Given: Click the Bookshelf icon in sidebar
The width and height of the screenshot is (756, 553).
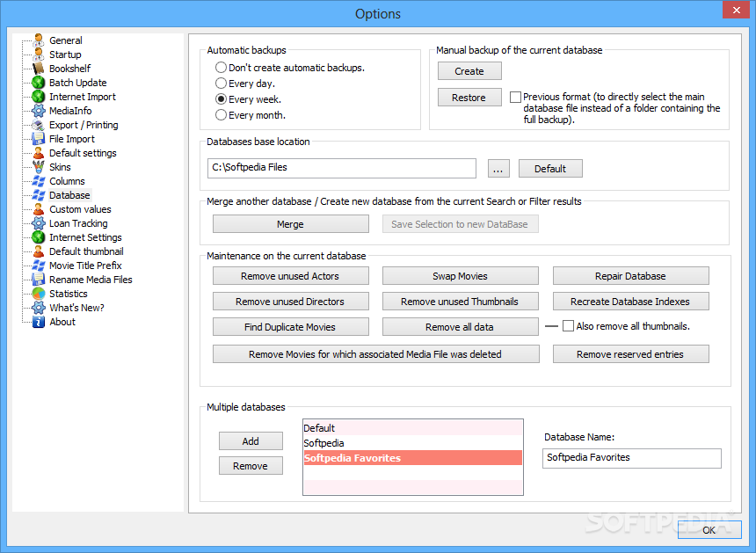Looking at the screenshot, I should (39, 69).
